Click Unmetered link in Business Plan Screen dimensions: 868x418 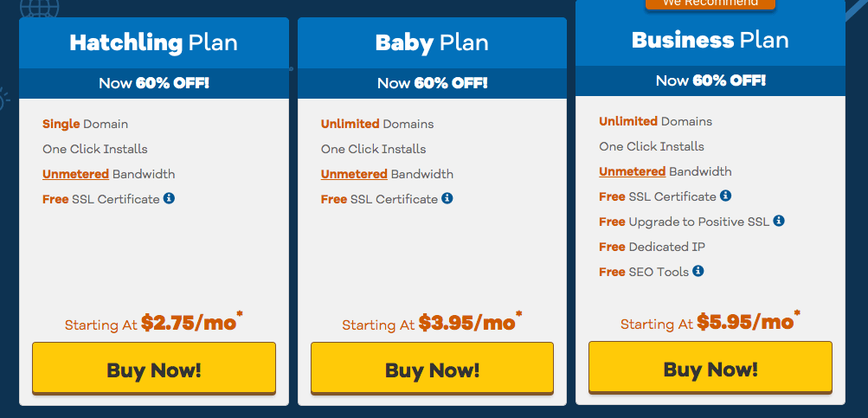click(633, 171)
